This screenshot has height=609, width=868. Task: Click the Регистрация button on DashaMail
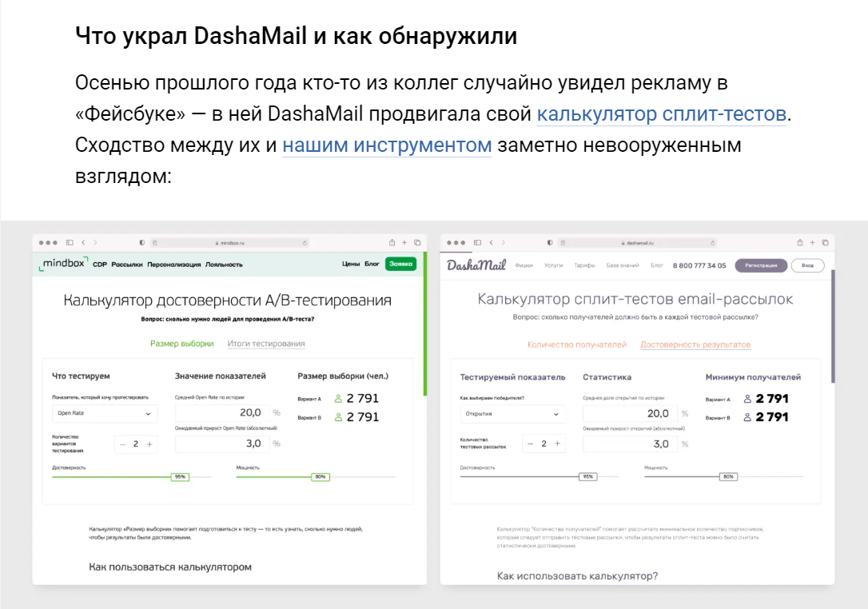(x=762, y=265)
